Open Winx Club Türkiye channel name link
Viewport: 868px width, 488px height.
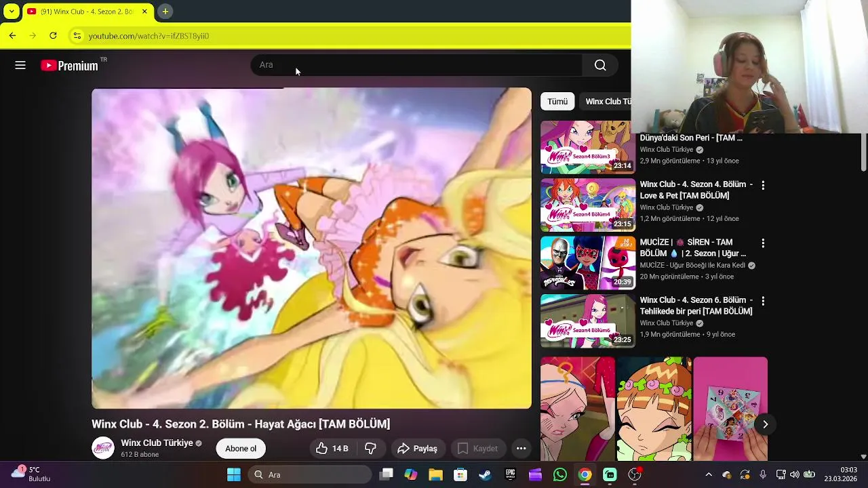(157, 443)
